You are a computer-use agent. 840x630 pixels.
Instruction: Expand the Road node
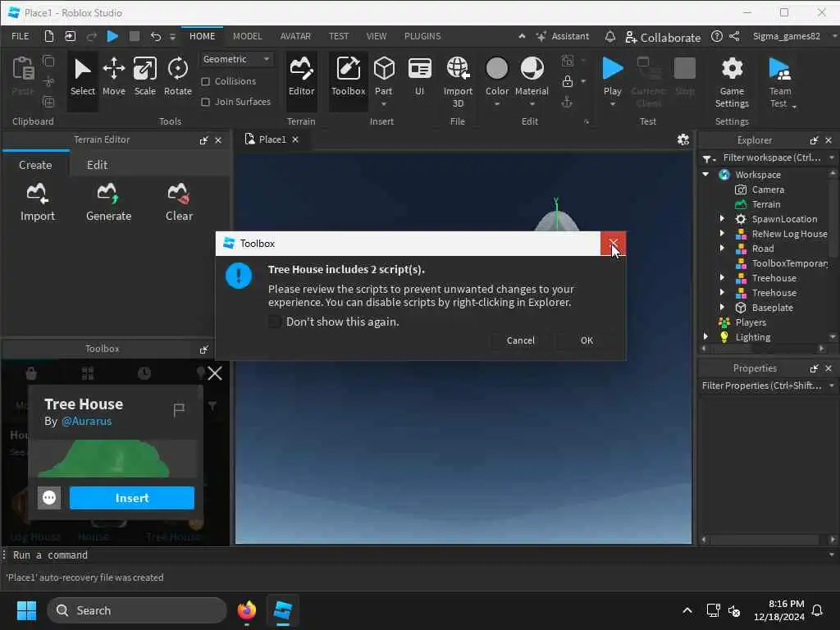point(722,248)
